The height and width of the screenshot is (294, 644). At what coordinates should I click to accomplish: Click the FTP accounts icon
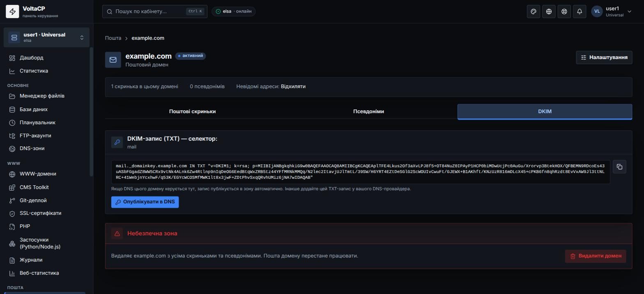click(x=12, y=136)
